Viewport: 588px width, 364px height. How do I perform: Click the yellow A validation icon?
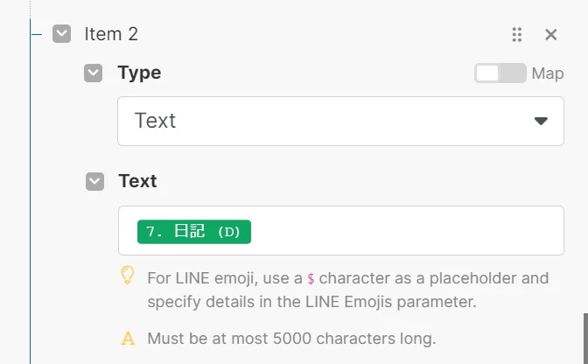[x=128, y=338]
